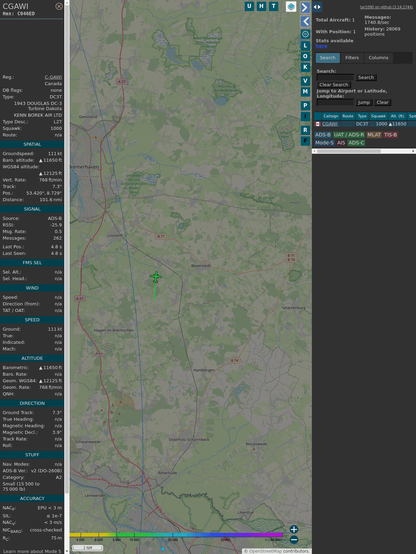Image resolution: width=416 pixels, height=554 pixels.
Task: Click the ACCURACY section header
Action: (32, 499)
